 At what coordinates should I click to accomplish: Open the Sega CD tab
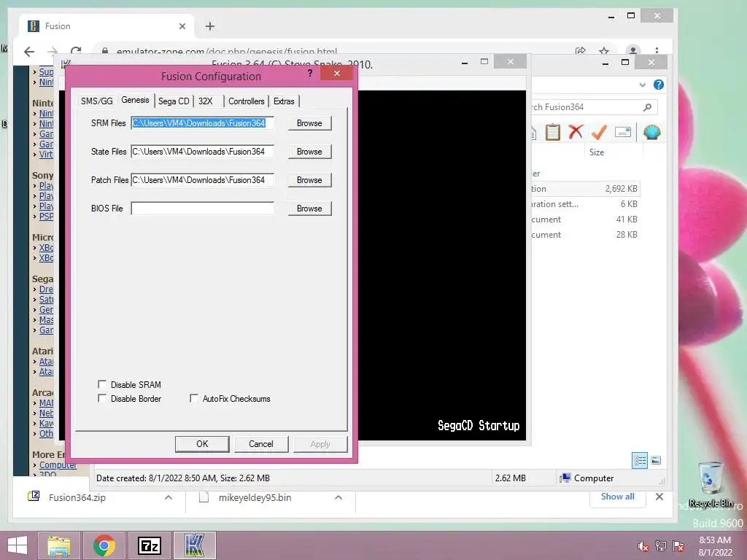pyautogui.click(x=174, y=101)
